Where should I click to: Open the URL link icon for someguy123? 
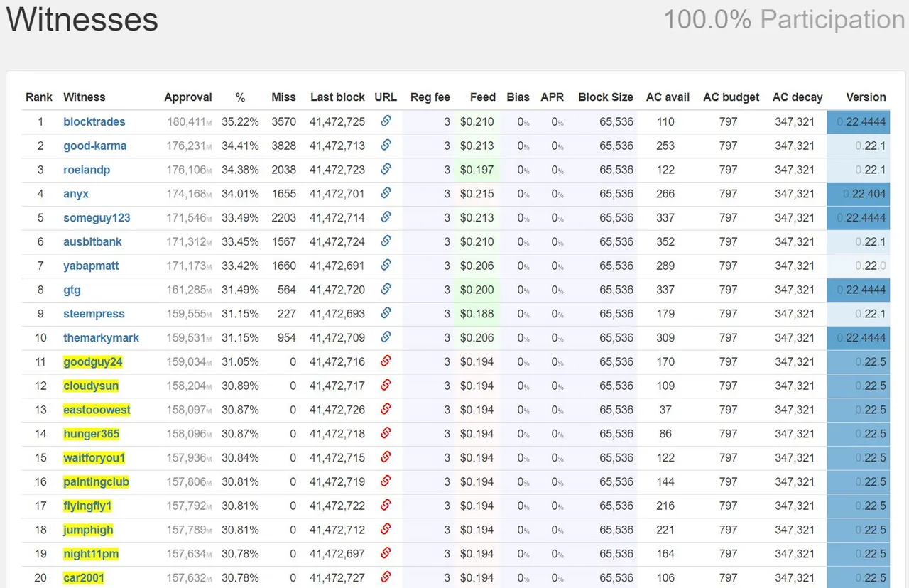pyautogui.click(x=386, y=217)
